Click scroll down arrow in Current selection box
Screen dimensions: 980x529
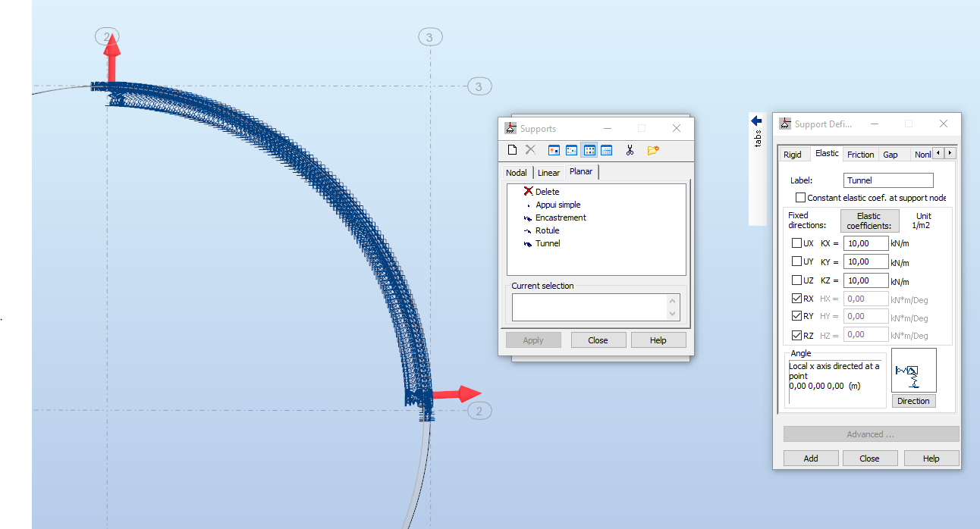[x=673, y=314]
